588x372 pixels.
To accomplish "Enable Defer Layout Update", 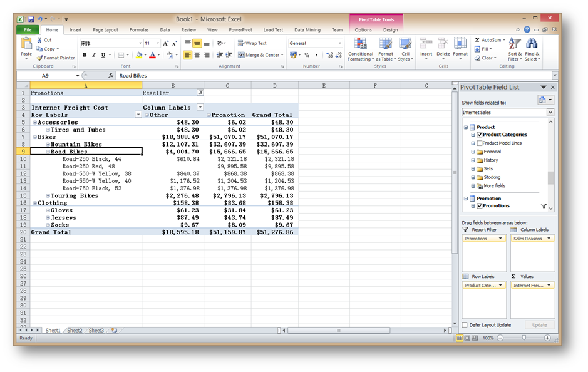I will (465, 325).
